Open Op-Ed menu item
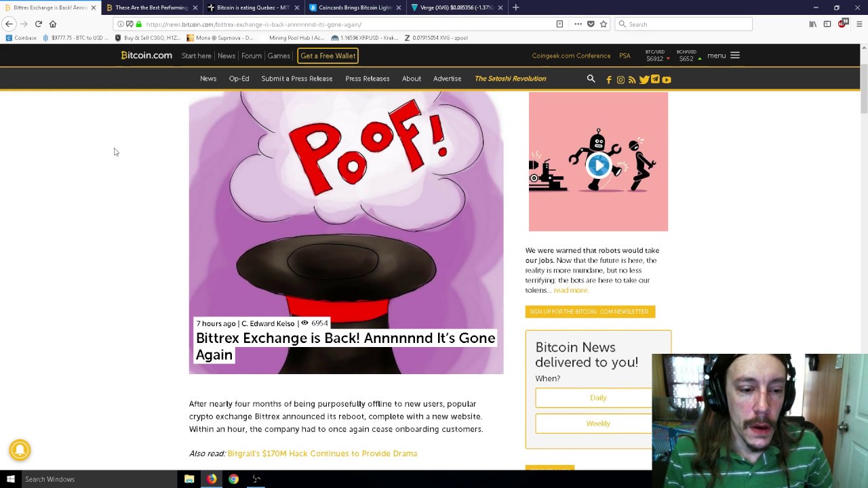 [x=239, y=79]
